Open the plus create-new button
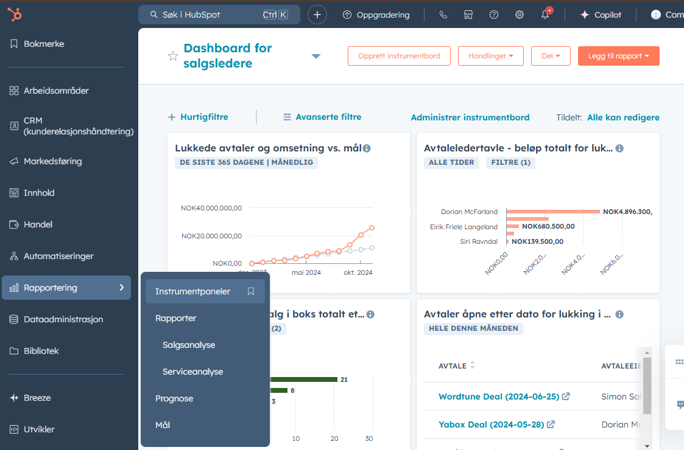 [317, 15]
